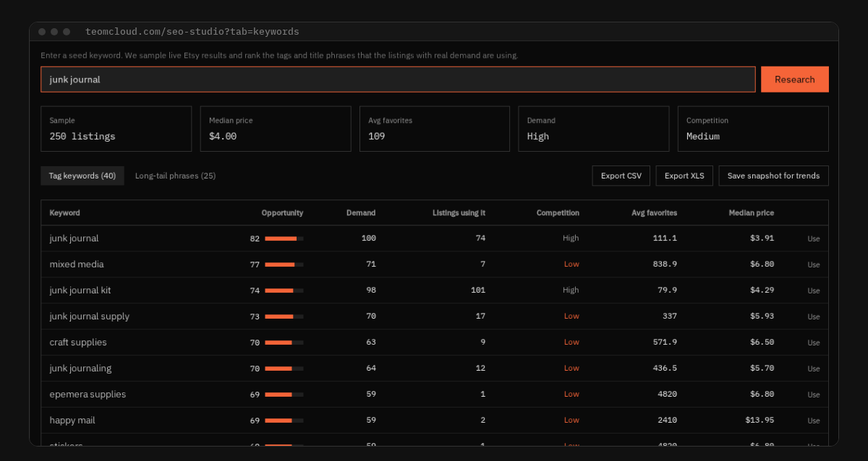Export results as CSV

[621, 176]
